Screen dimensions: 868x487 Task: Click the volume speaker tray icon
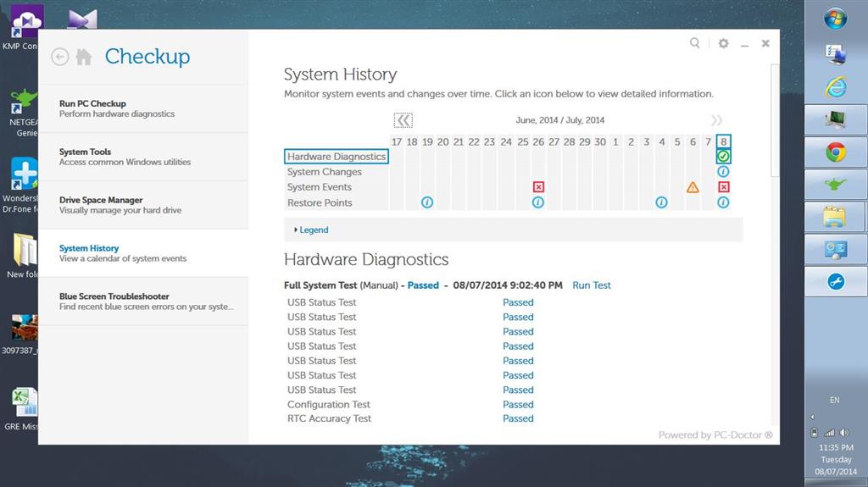point(845,433)
